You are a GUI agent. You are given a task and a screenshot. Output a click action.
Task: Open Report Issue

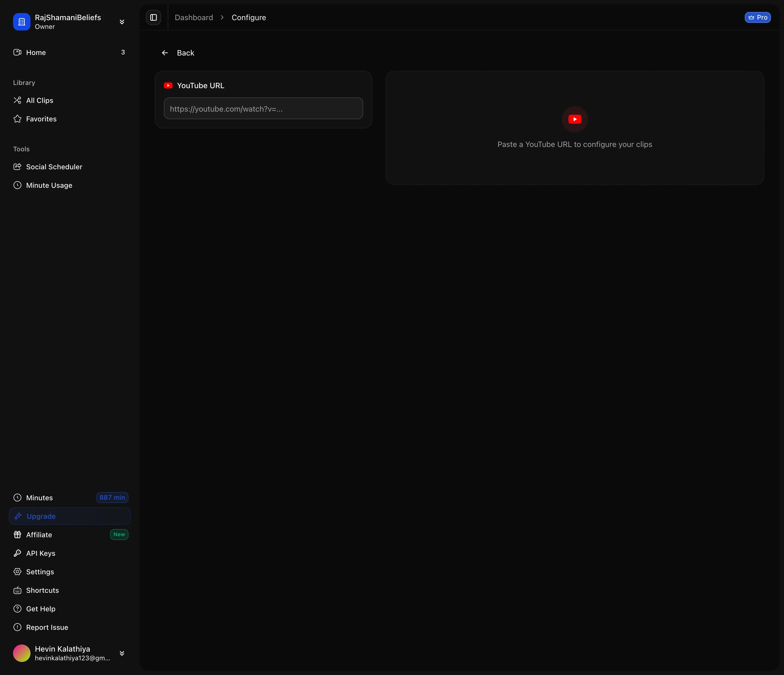(70, 627)
